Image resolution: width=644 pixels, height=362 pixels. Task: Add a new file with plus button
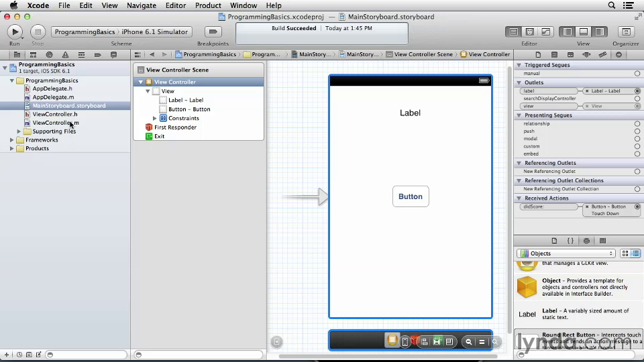7,355
